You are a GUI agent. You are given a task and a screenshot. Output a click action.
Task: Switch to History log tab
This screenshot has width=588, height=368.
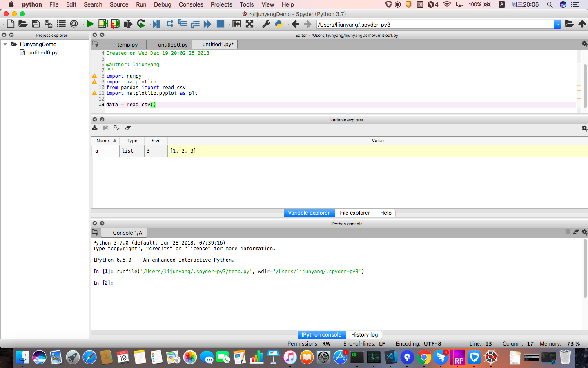pos(364,335)
